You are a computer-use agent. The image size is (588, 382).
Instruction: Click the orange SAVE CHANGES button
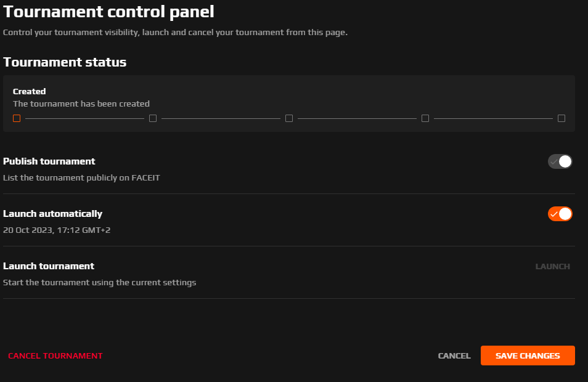coord(528,356)
